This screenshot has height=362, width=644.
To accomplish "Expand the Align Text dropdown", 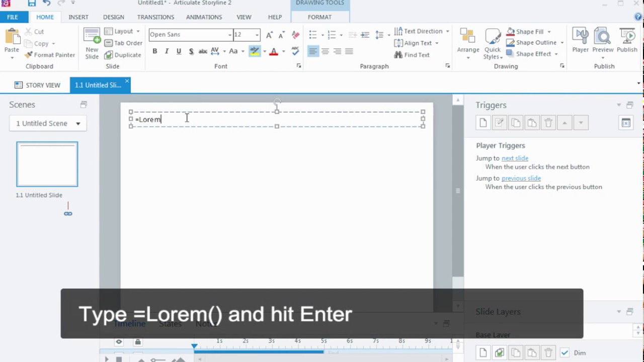I will 416,43.
